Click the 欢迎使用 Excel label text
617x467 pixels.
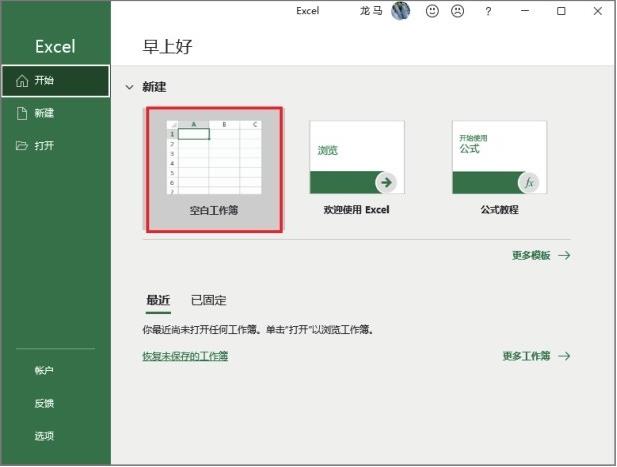pyautogui.click(x=357, y=210)
